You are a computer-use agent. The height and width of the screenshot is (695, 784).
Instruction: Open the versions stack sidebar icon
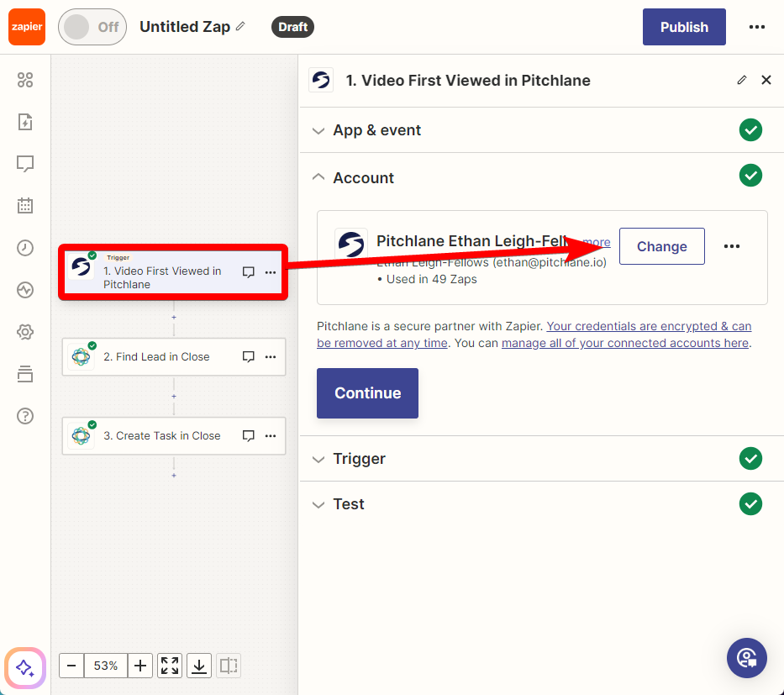25,373
